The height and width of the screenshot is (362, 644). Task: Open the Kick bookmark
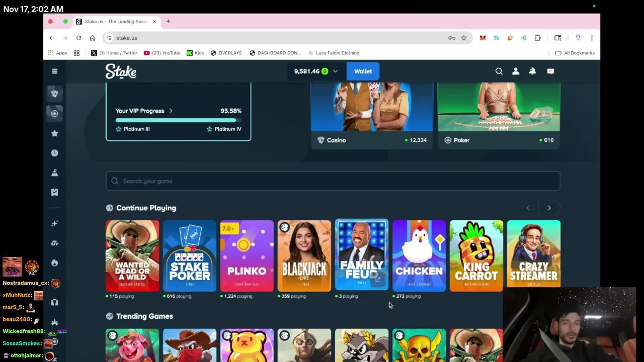coord(195,53)
